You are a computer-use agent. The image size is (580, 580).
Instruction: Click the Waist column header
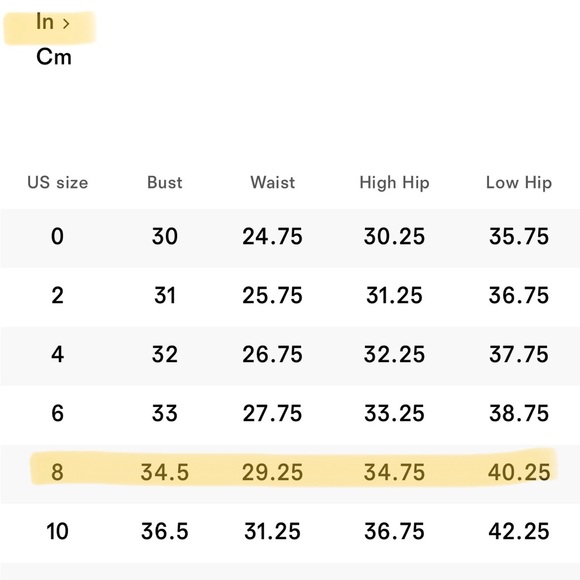click(x=273, y=182)
